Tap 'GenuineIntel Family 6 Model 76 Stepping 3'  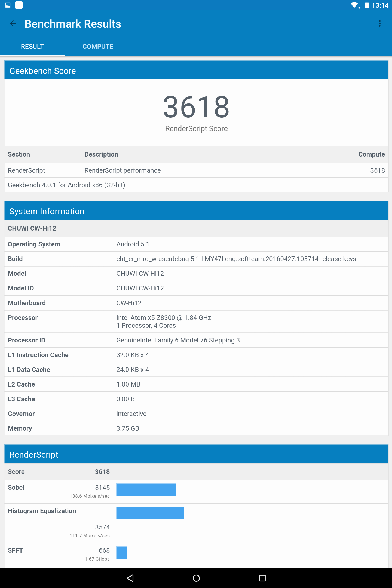pos(178,340)
